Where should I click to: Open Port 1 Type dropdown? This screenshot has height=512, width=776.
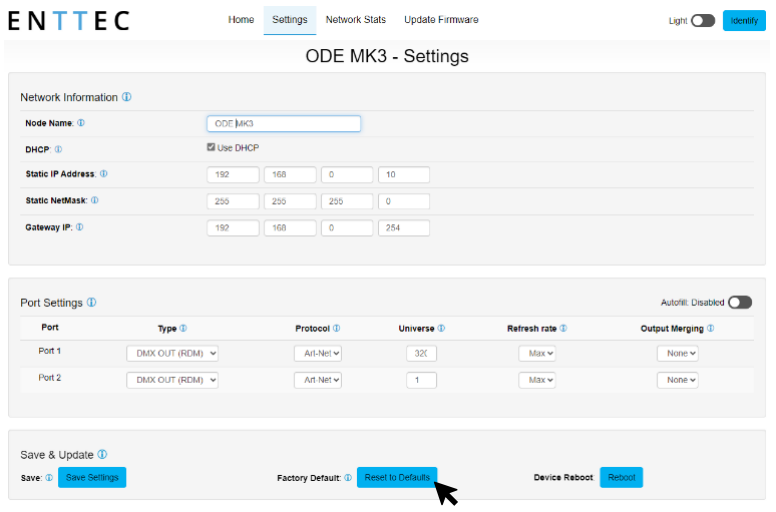(172, 353)
